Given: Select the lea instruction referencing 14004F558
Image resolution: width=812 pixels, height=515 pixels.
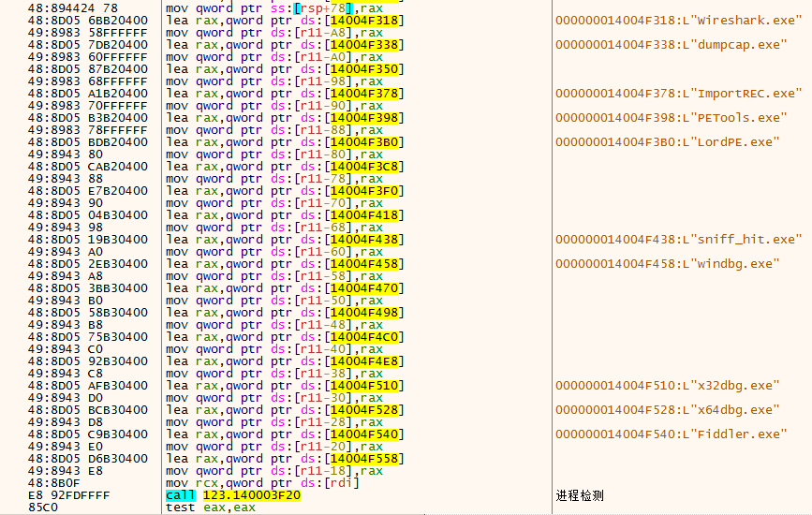Looking at the screenshot, I should (x=285, y=459).
